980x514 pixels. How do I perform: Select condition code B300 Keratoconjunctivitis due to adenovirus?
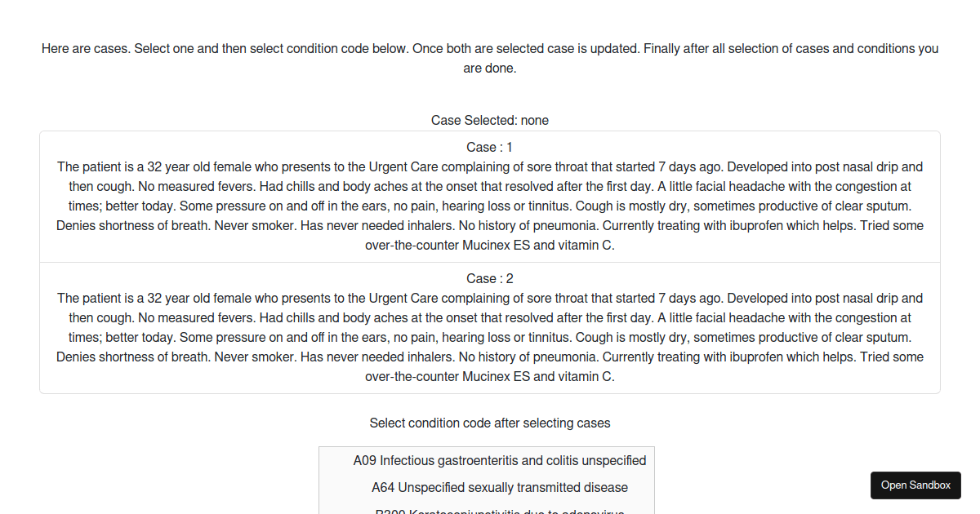click(498, 510)
